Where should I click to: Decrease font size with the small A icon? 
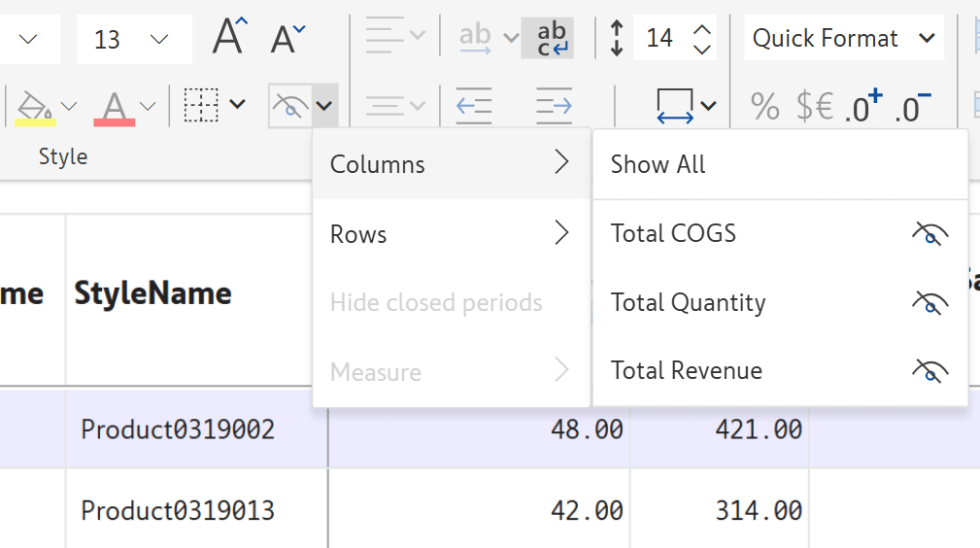pos(287,39)
